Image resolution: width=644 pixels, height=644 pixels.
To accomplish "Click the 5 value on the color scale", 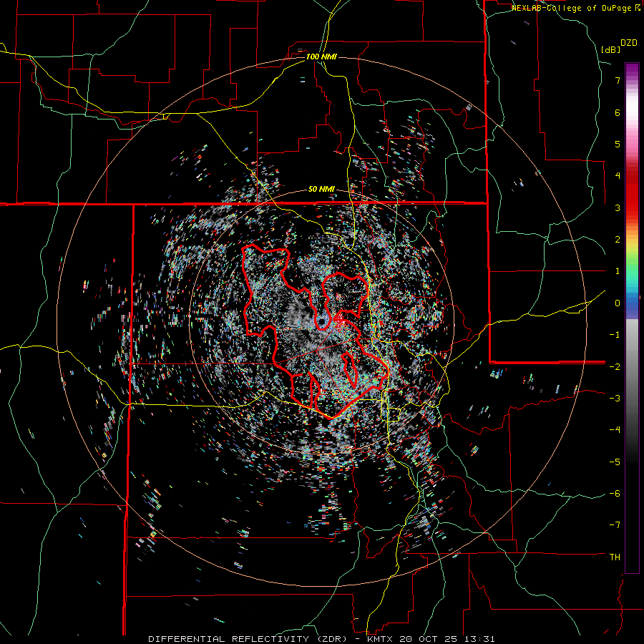I will point(618,144).
